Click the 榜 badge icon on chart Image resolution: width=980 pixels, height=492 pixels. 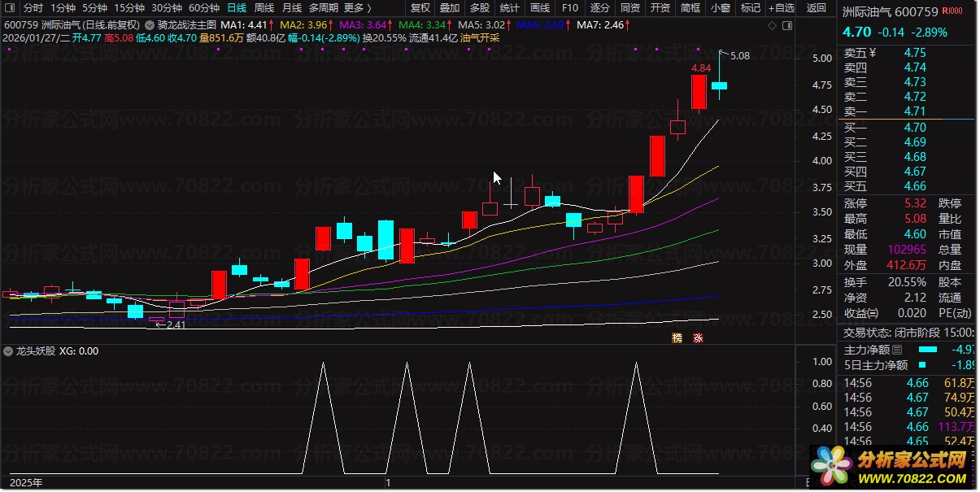point(676,337)
